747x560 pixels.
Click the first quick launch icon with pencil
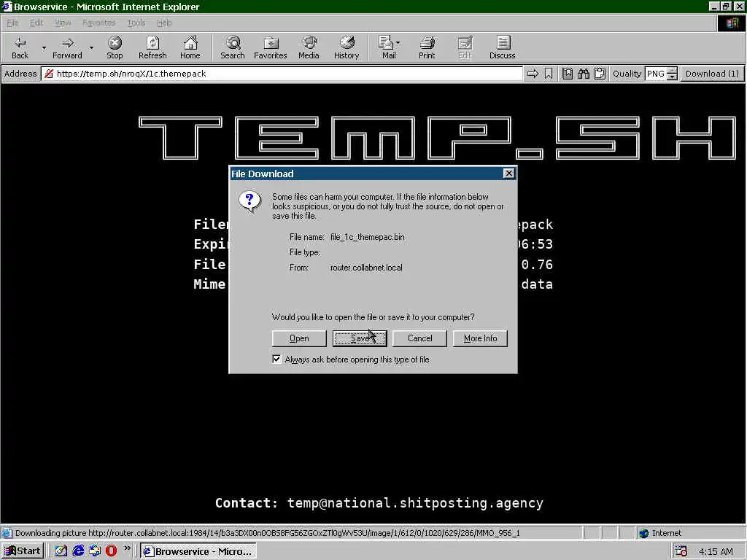coord(61,551)
